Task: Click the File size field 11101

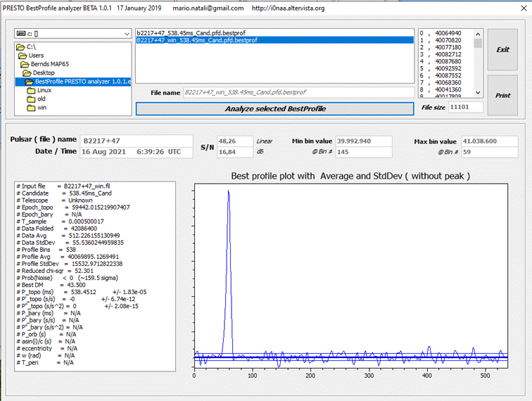Action: coord(466,107)
